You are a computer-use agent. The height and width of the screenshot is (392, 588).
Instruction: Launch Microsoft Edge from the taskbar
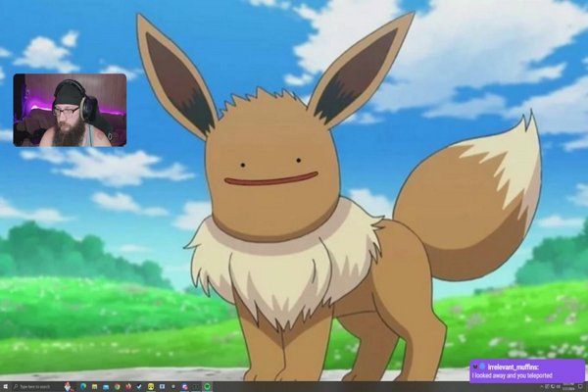coord(83,386)
